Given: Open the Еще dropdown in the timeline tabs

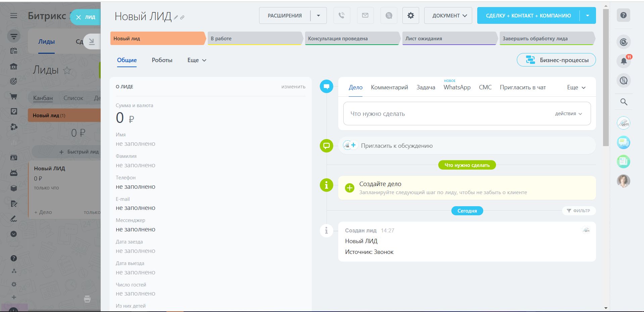Looking at the screenshot, I should tap(576, 87).
